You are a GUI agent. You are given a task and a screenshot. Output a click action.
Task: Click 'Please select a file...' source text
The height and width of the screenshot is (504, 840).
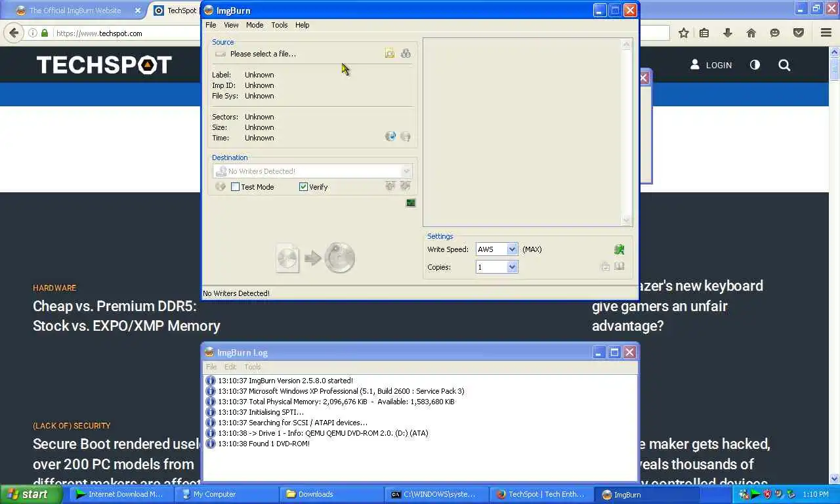[x=262, y=54]
